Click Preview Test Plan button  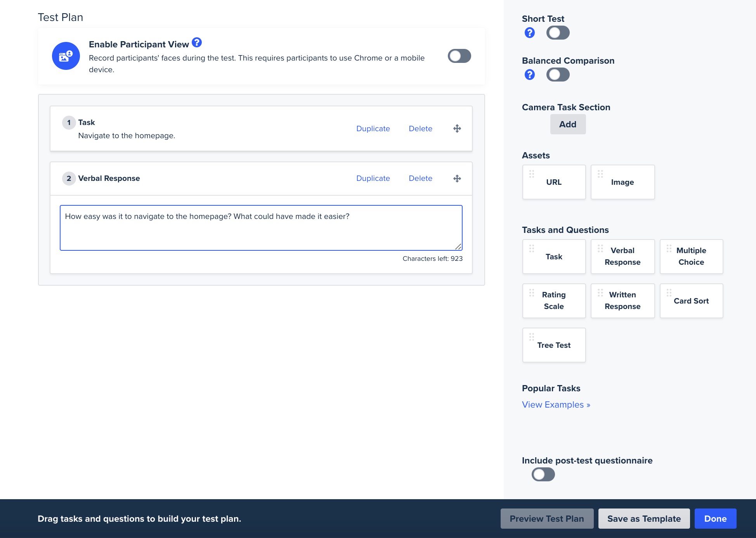547,519
